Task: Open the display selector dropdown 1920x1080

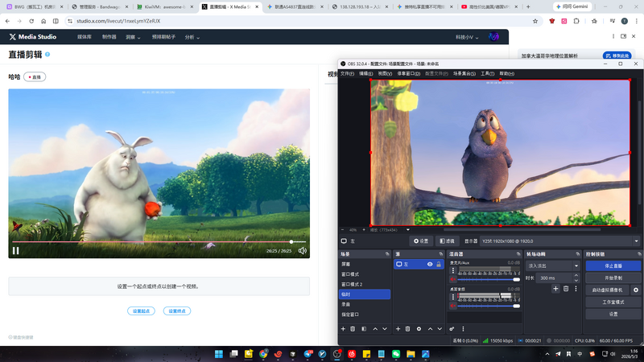Action: 559,241
